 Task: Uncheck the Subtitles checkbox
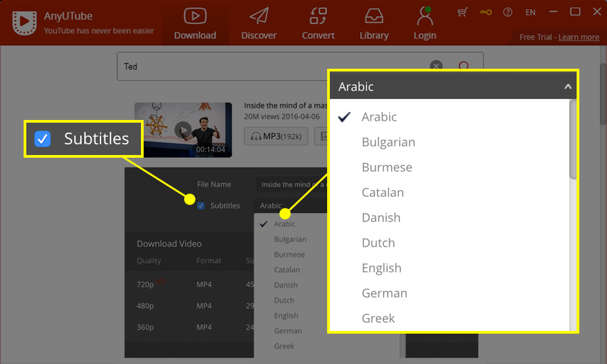click(x=200, y=206)
